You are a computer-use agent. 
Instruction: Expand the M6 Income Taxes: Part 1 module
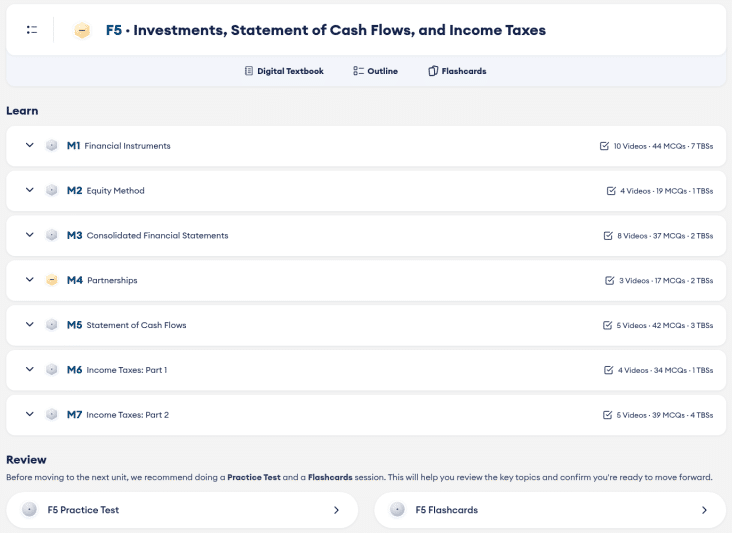pyautogui.click(x=29, y=369)
